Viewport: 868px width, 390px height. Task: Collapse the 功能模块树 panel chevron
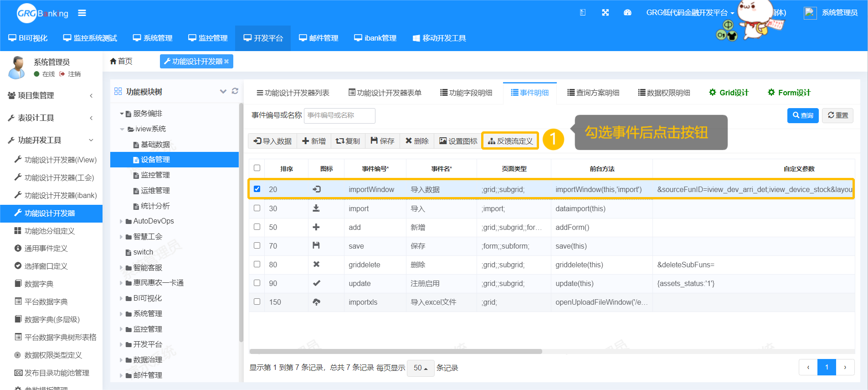tap(223, 91)
